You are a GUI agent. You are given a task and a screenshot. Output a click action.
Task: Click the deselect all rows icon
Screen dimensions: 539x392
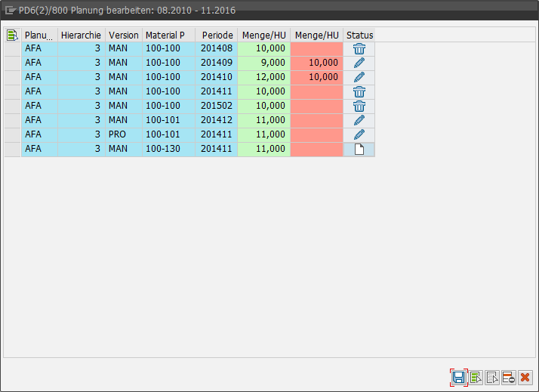492,378
